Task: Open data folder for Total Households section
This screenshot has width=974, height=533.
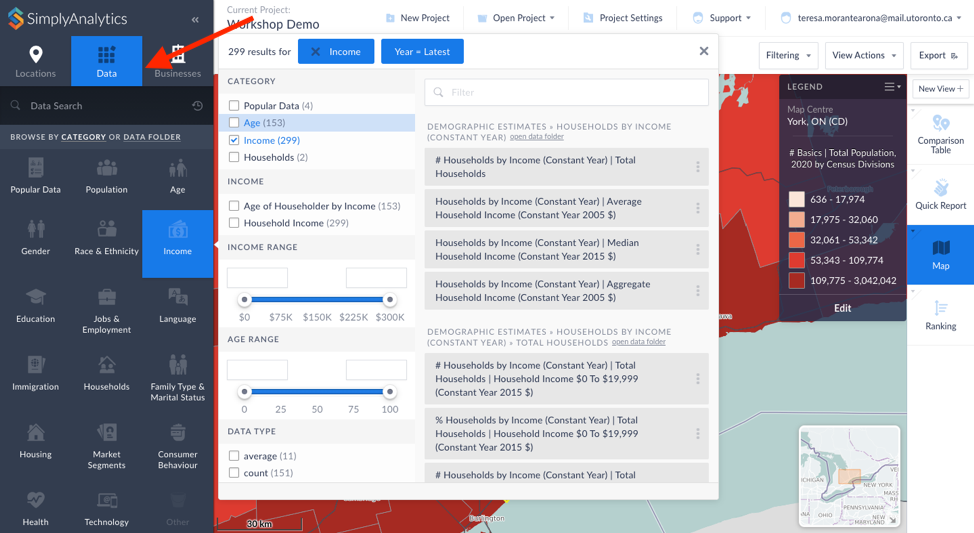Action: 639,342
